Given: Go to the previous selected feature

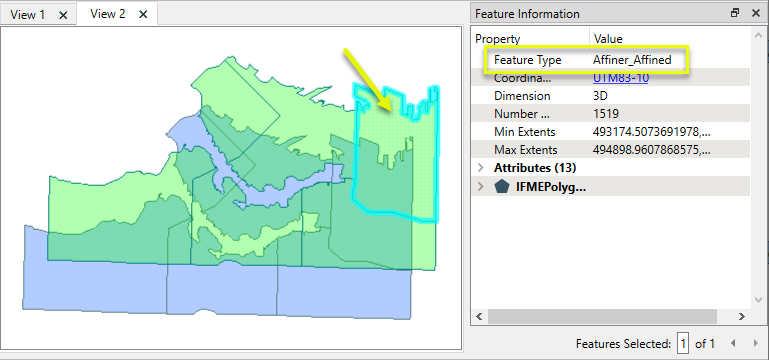Looking at the screenshot, I should pyautogui.click(x=733, y=343).
